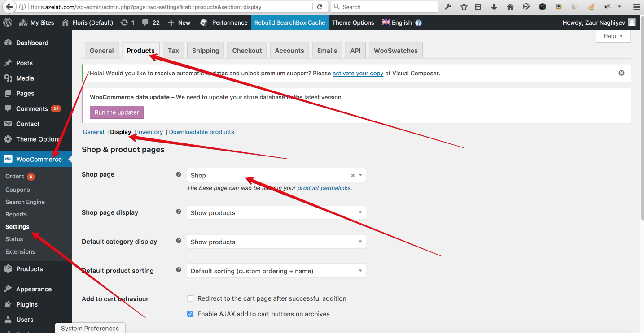Open the English language switcher
The height and width of the screenshot is (333, 644).
(397, 22)
